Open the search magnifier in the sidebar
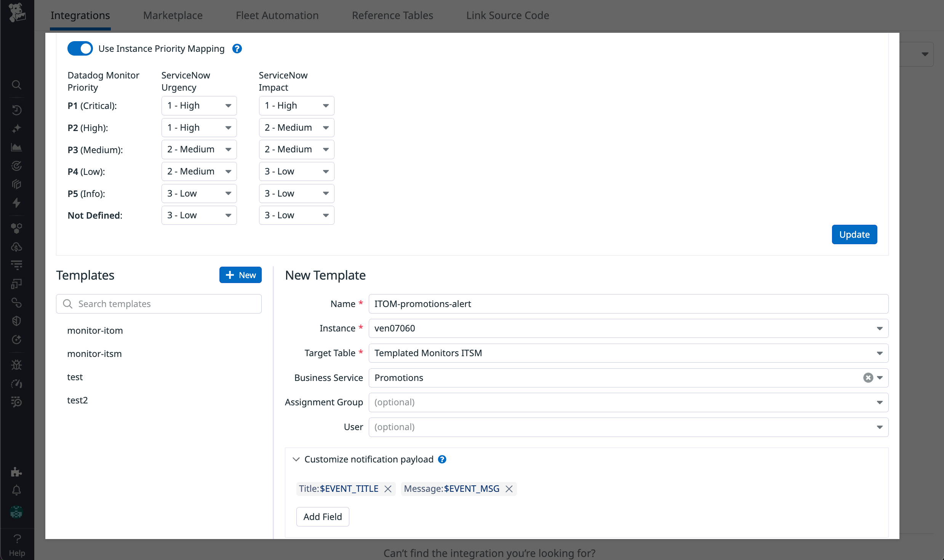Image resolution: width=944 pixels, height=560 pixels. click(17, 85)
